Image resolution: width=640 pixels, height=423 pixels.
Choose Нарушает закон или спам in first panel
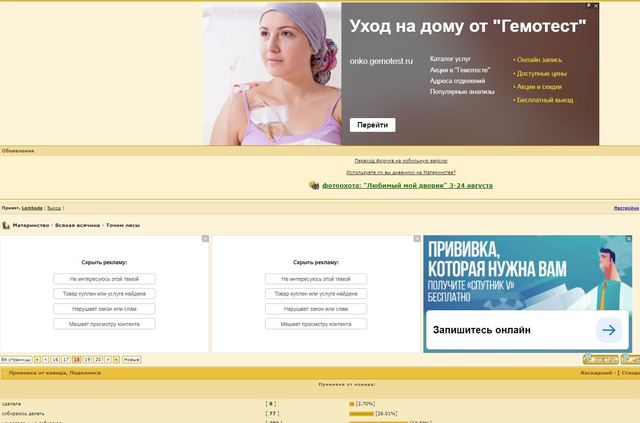coord(104,309)
